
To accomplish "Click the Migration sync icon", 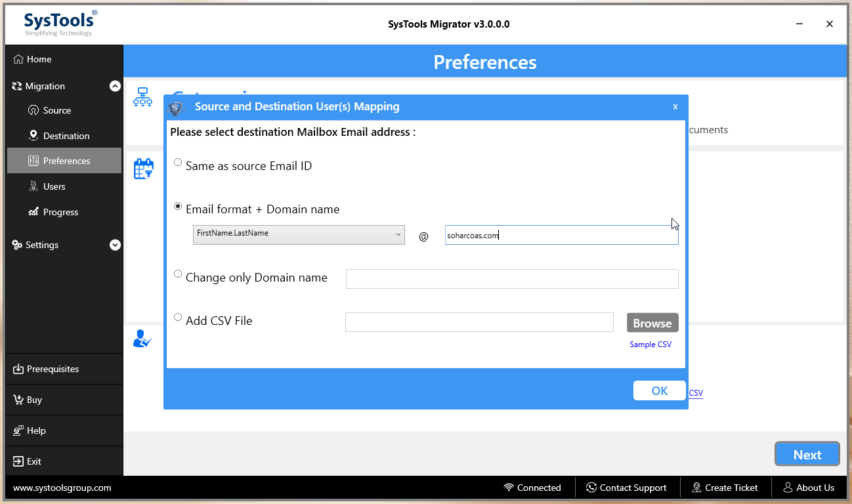I will pos(18,86).
